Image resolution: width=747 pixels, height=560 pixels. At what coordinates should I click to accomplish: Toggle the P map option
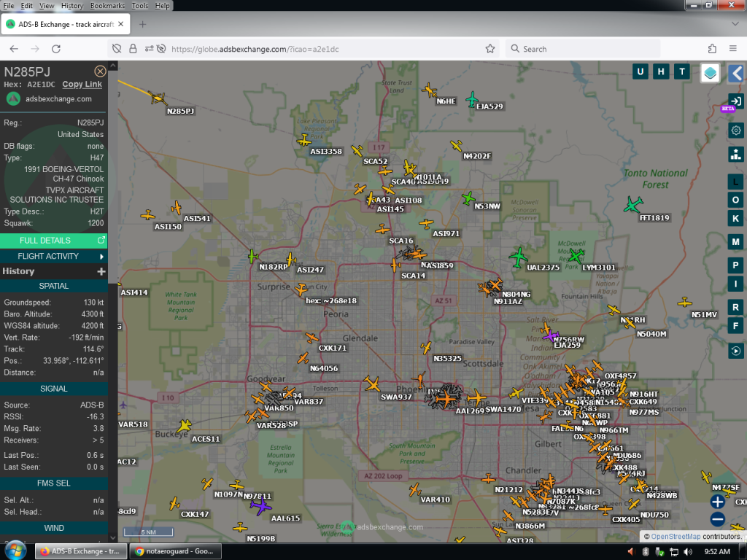pyautogui.click(x=735, y=265)
